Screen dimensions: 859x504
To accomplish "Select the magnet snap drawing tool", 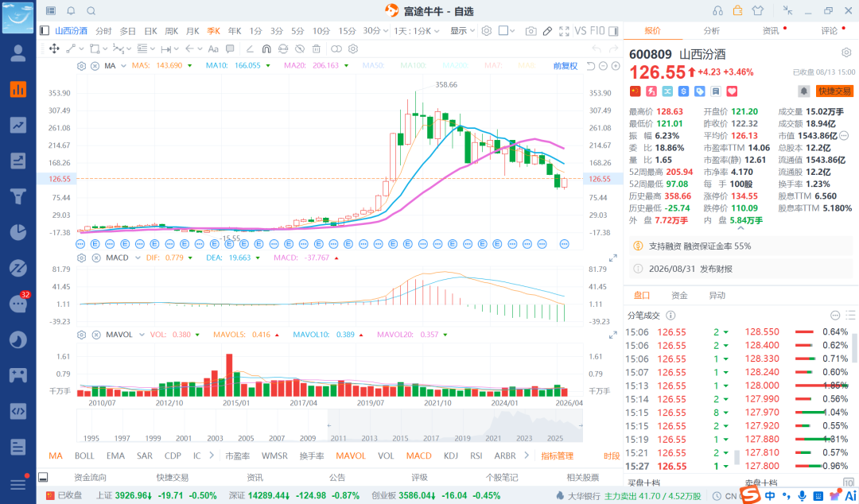I will coord(266,48).
